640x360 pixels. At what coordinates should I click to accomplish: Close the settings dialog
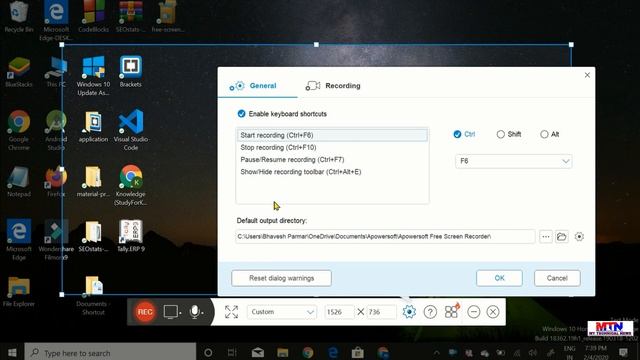click(587, 75)
